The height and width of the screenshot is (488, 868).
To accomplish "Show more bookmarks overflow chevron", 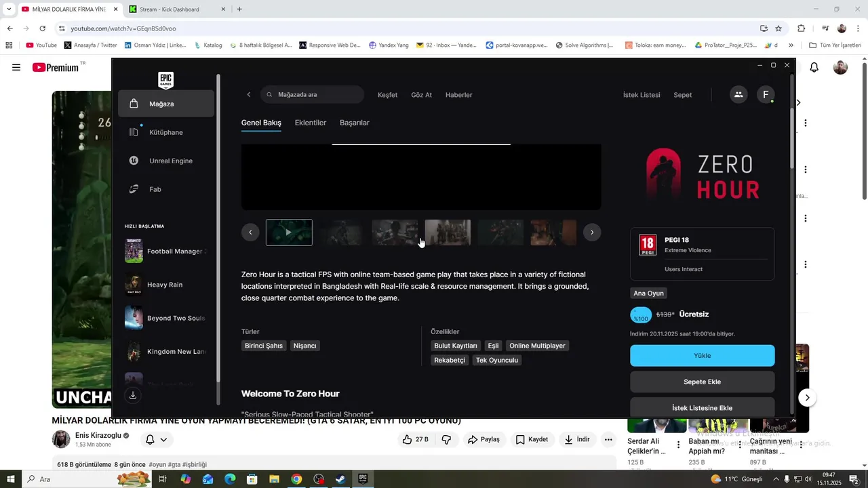I will coord(791,45).
